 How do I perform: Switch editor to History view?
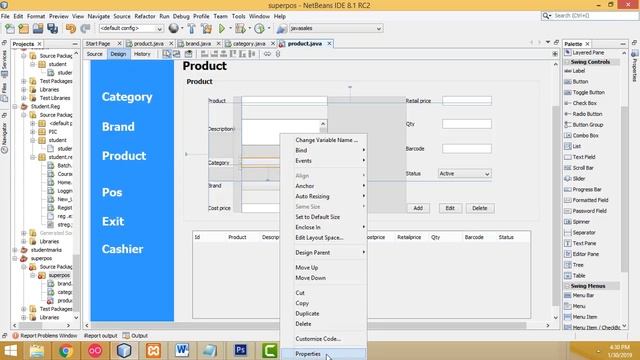pos(142,54)
